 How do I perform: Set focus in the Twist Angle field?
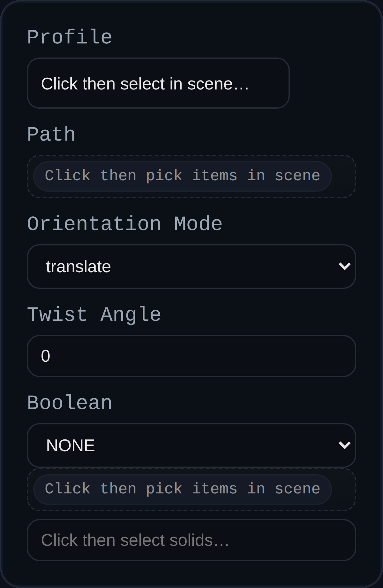click(x=191, y=356)
